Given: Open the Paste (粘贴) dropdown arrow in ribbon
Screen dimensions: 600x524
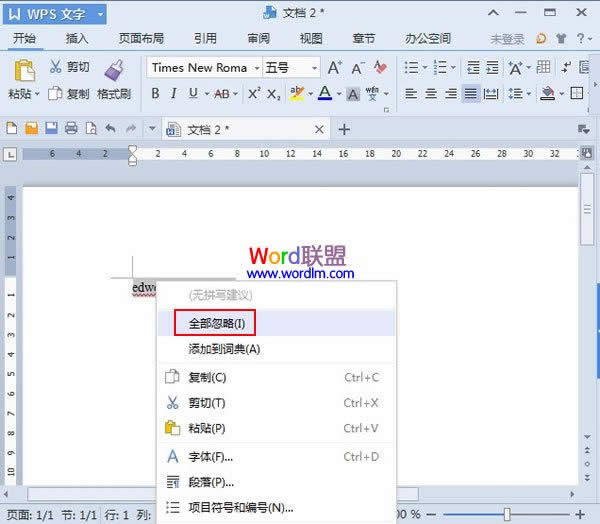Looking at the screenshot, I should [x=37, y=94].
